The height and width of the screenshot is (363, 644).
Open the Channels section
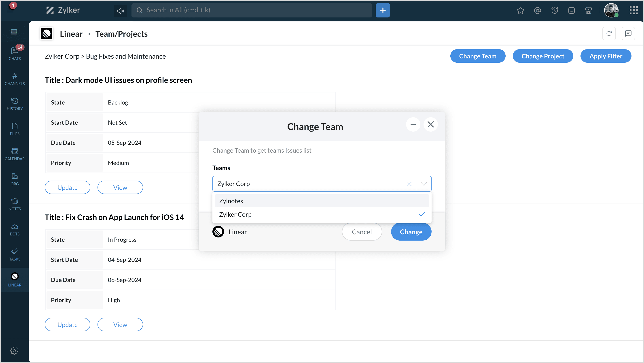15,79
